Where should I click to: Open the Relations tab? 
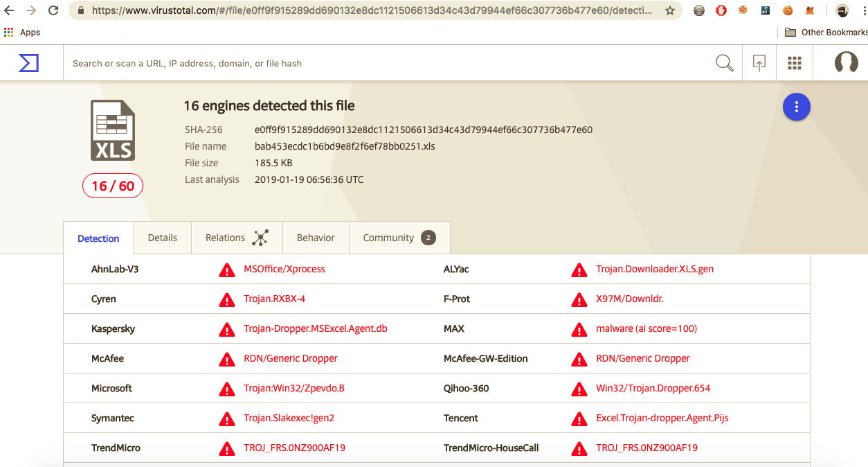click(237, 238)
